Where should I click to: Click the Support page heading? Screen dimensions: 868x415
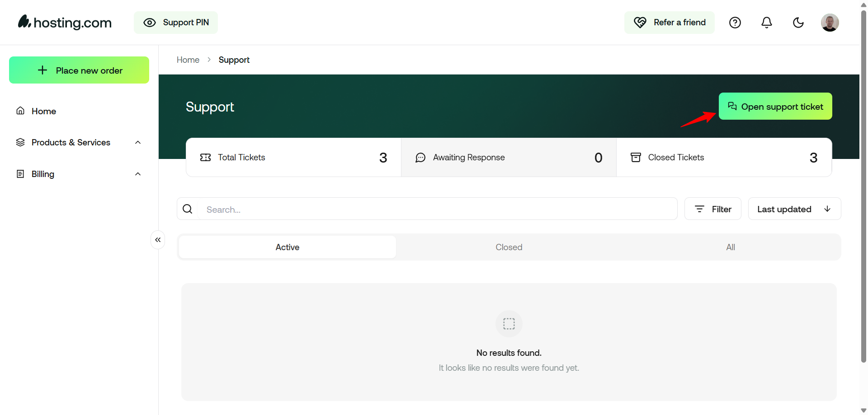pyautogui.click(x=210, y=107)
